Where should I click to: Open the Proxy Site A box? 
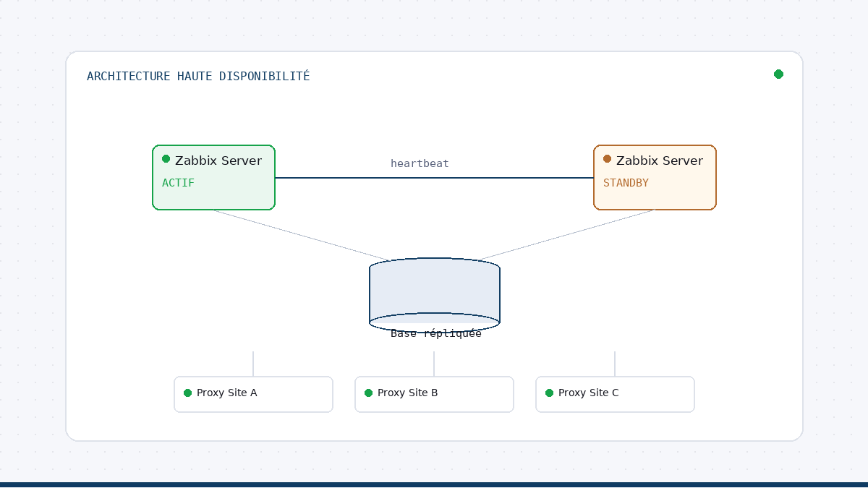(253, 394)
